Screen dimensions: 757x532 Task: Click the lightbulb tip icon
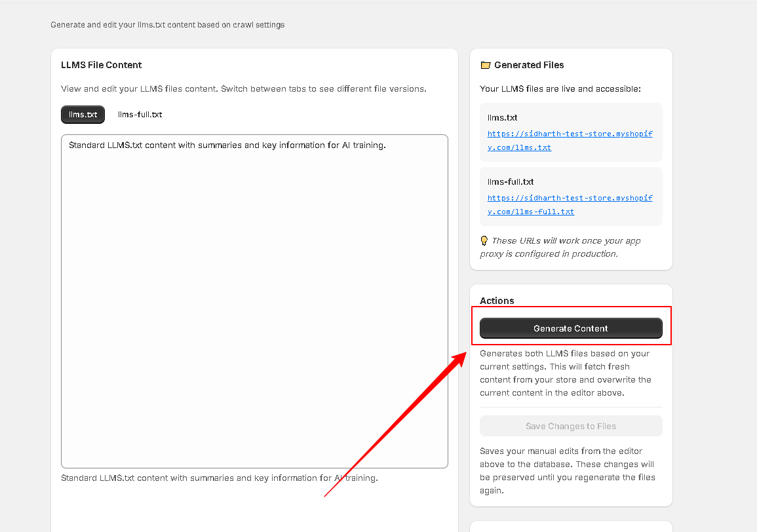(484, 240)
